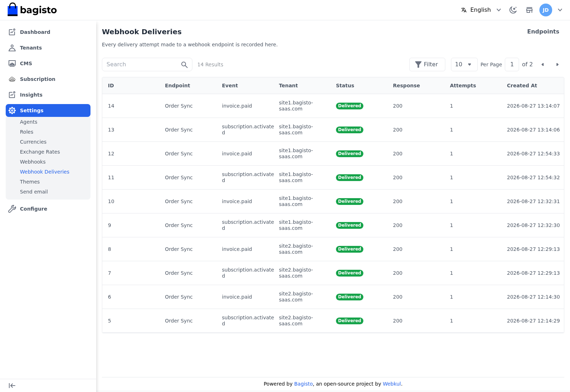Select Webhook Deliveries in sidebar
Image resolution: width=570 pixels, height=392 pixels.
(45, 172)
